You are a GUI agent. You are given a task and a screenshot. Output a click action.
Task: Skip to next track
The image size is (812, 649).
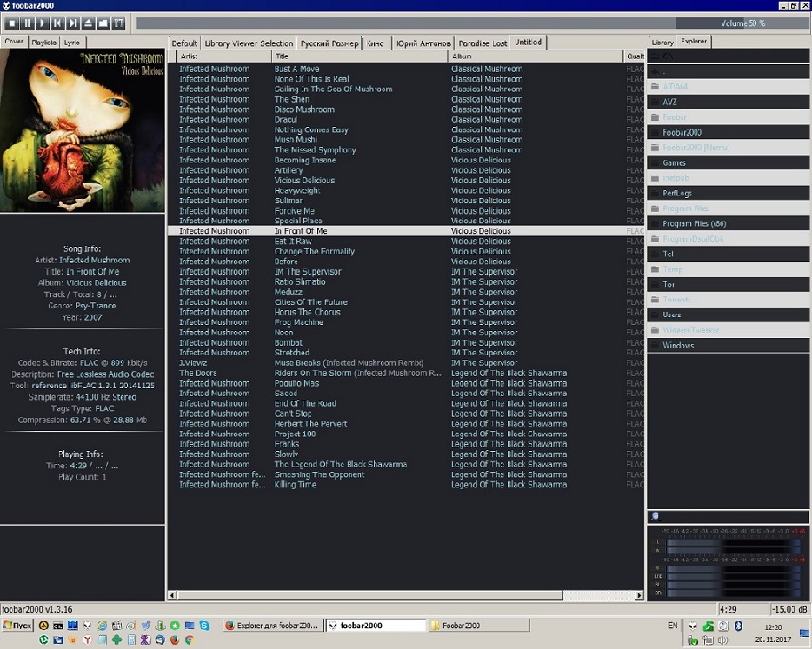[72, 23]
